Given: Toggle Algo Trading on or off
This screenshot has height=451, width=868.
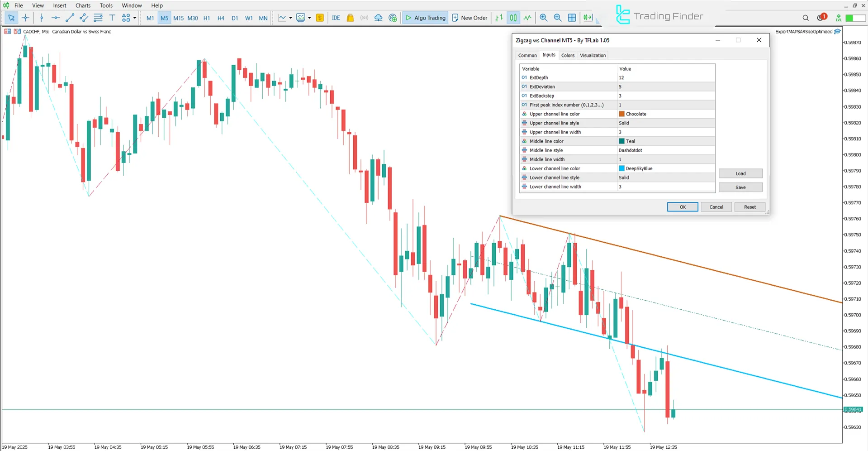Looking at the screenshot, I should point(425,18).
